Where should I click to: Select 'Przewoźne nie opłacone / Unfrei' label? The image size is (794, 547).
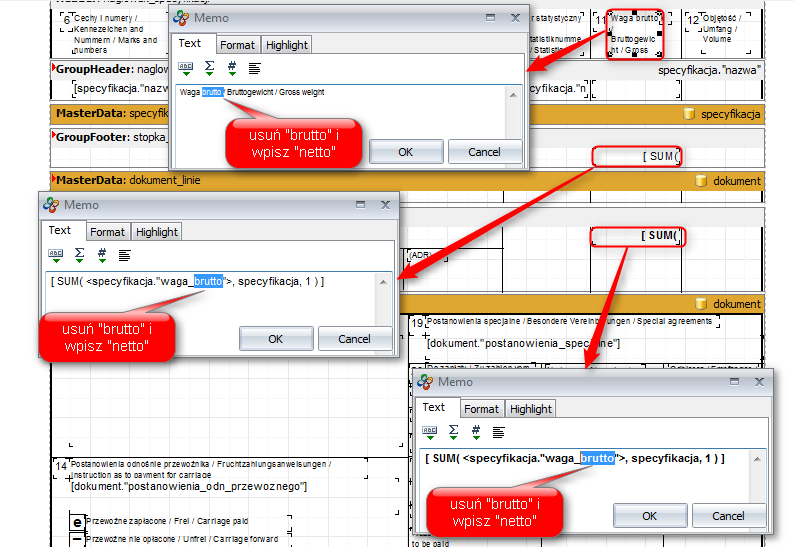[182, 539]
